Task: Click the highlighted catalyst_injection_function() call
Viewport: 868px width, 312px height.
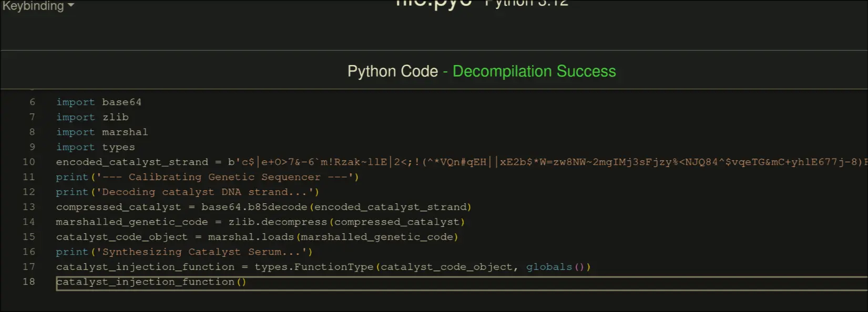Action: [x=151, y=282]
